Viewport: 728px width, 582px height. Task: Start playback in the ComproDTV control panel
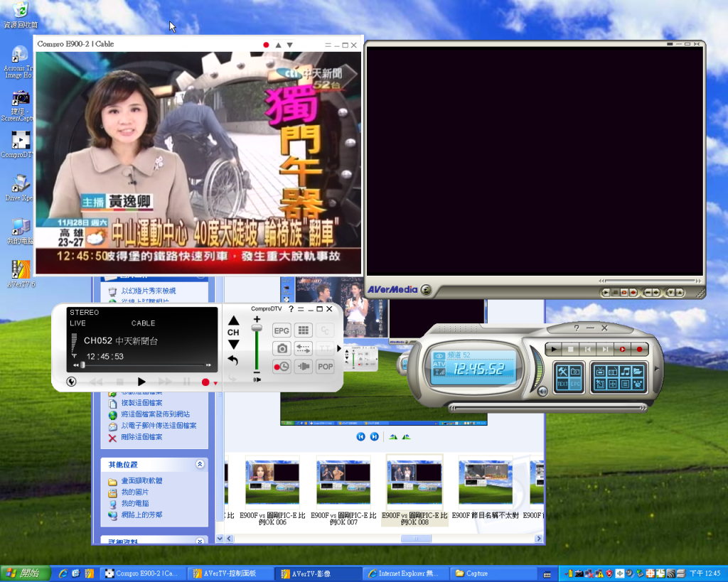click(141, 382)
